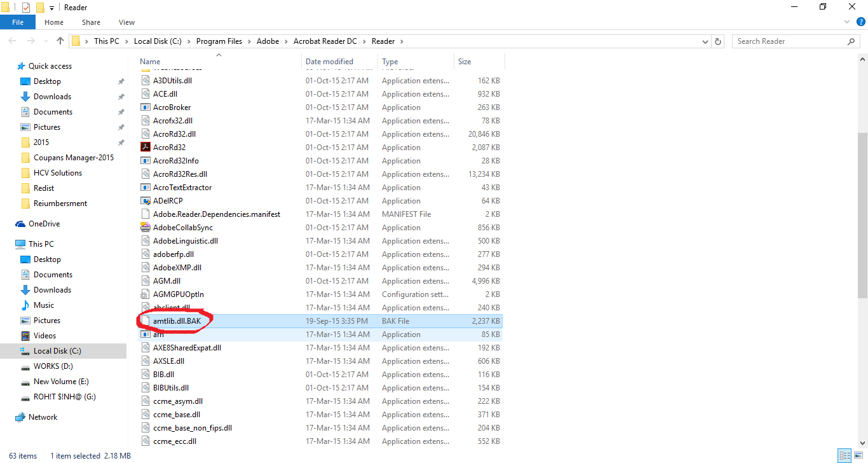Switch to Large icons view layout button
The height and width of the screenshot is (463, 868).
pyautogui.click(x=857, y=456)
